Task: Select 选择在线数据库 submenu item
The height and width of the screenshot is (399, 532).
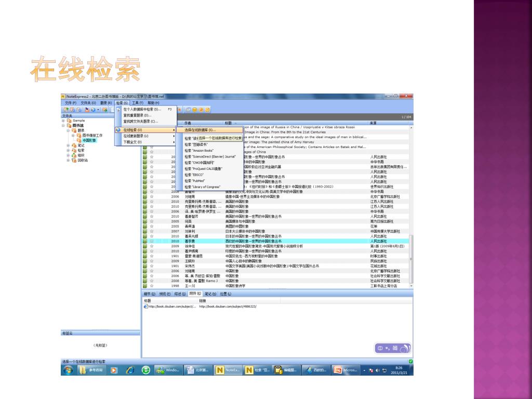Action: (209, 130)
